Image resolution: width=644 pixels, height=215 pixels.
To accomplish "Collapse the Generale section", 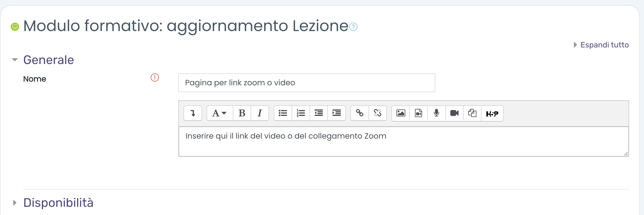I will [x=15, y=60].
